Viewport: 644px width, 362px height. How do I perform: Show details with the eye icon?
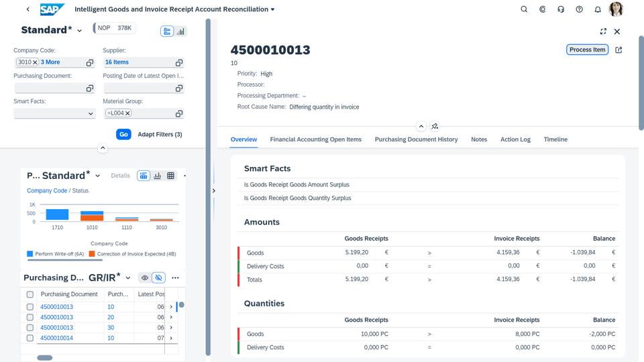[145, 278]
